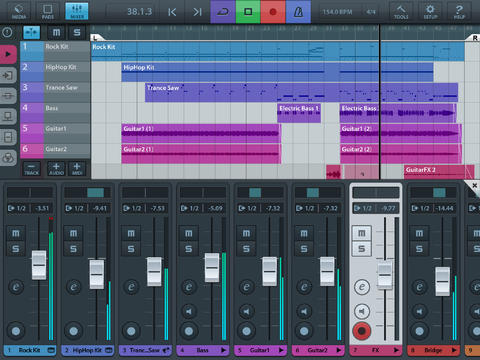This screenshot has height=360, width=480.
Task: Select the Trance Saw track header
Action: [55, 92]
